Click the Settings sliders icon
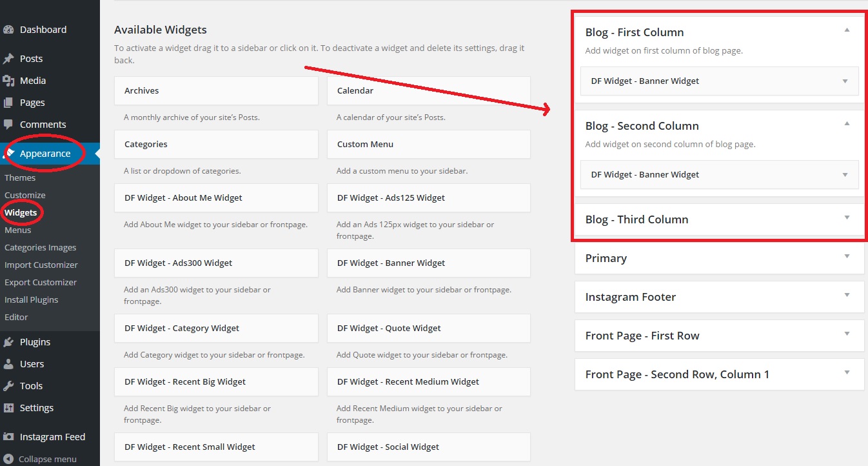Screen dimensions: 868x466 (x=8, y=408)
